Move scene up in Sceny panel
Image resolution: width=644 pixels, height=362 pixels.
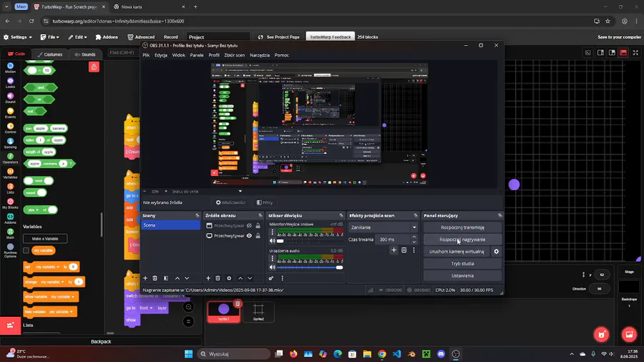[177, 278]
